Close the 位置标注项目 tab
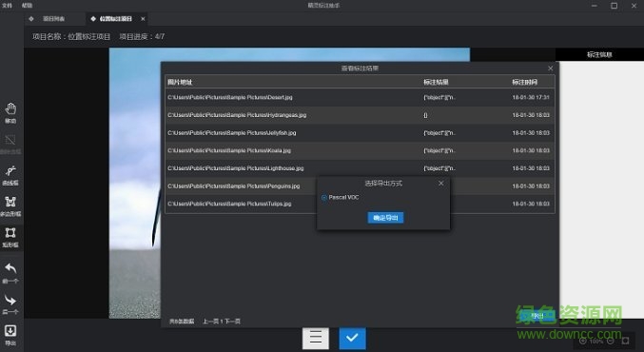 143,19
